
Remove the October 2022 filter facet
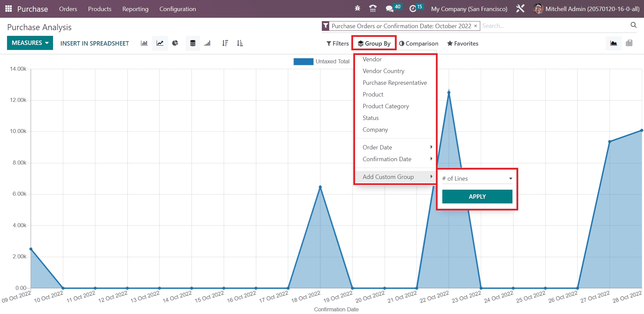click(475, 26)
